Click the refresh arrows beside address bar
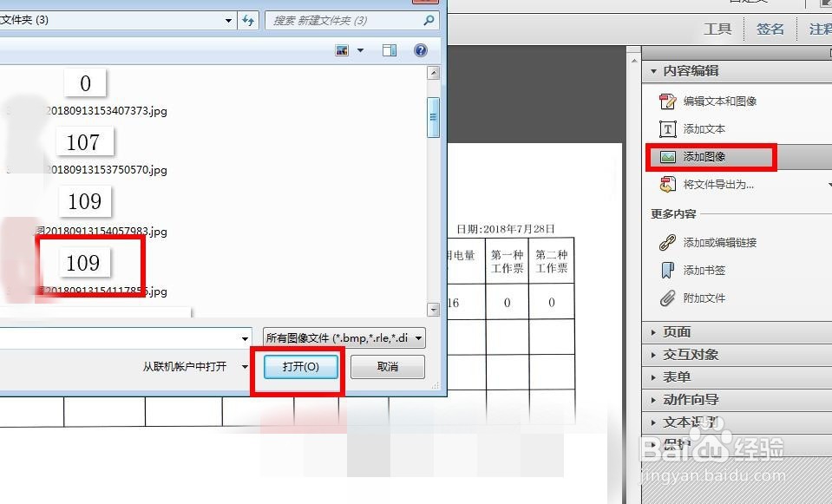 (248, 21)
